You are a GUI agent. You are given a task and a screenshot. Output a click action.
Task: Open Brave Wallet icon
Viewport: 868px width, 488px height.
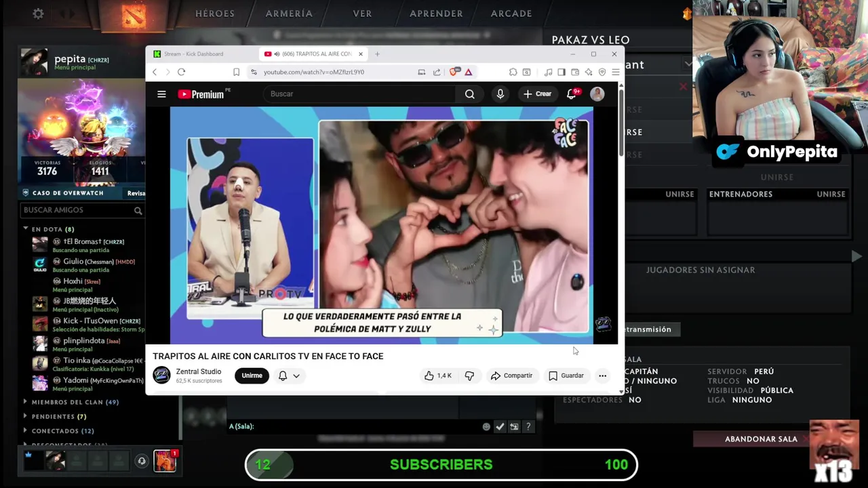(575, 72)
